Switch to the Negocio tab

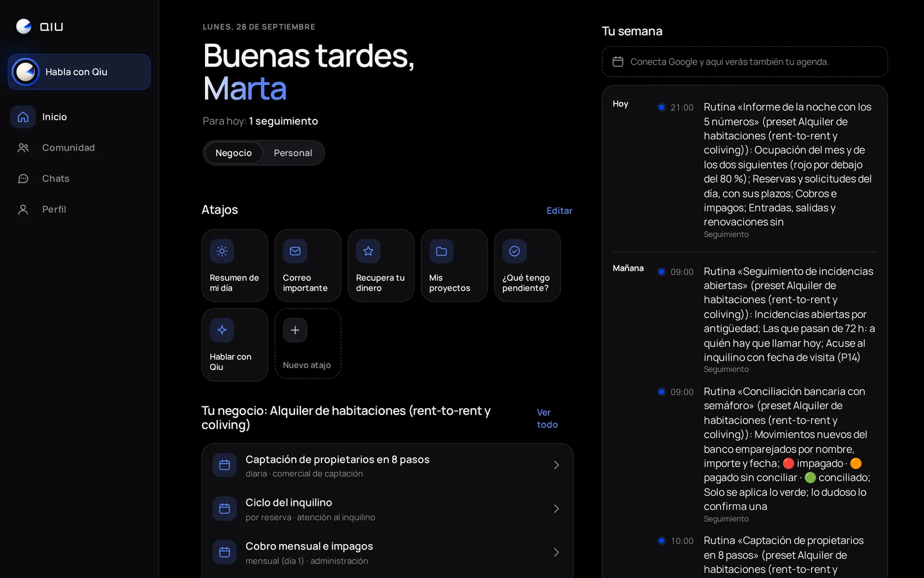(x=233, y=153)
